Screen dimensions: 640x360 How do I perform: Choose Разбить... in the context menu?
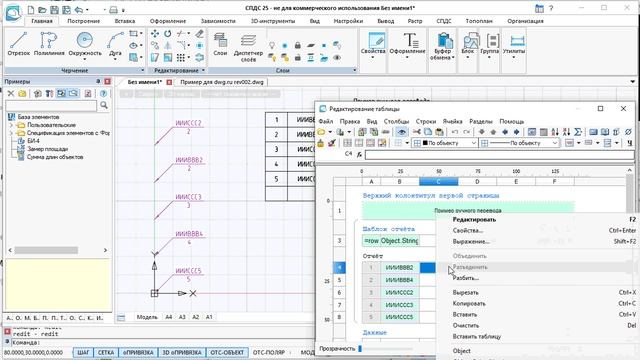465,278
